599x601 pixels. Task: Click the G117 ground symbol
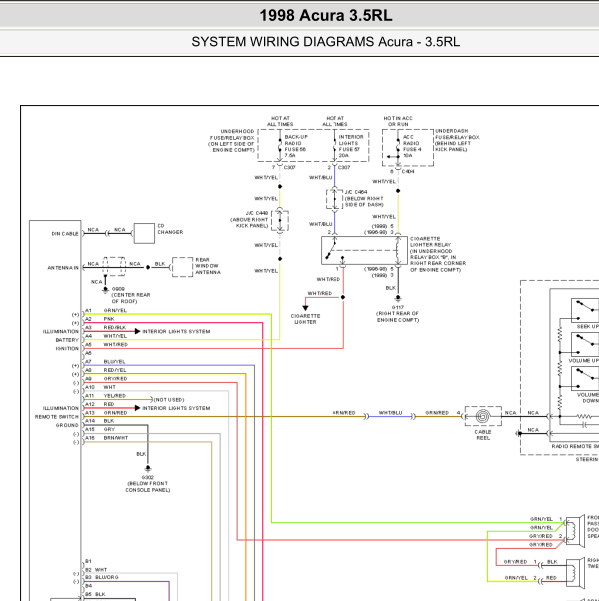tap(398, 298)
